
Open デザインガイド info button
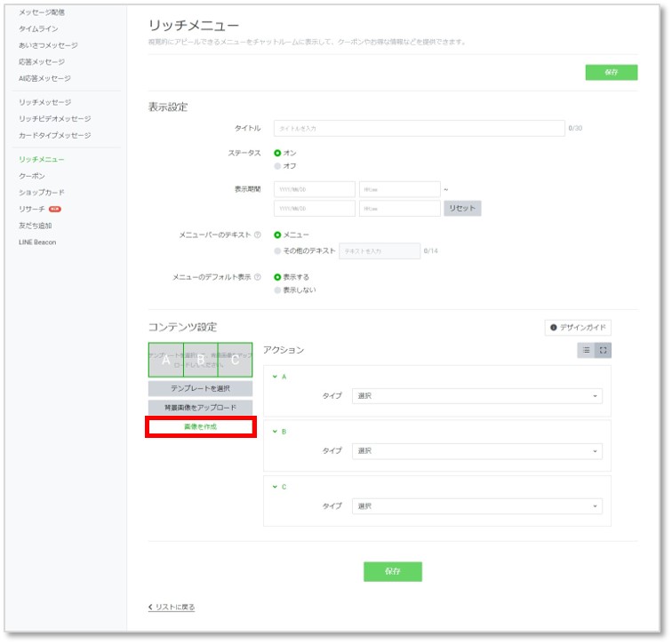(x=578, y=328)
